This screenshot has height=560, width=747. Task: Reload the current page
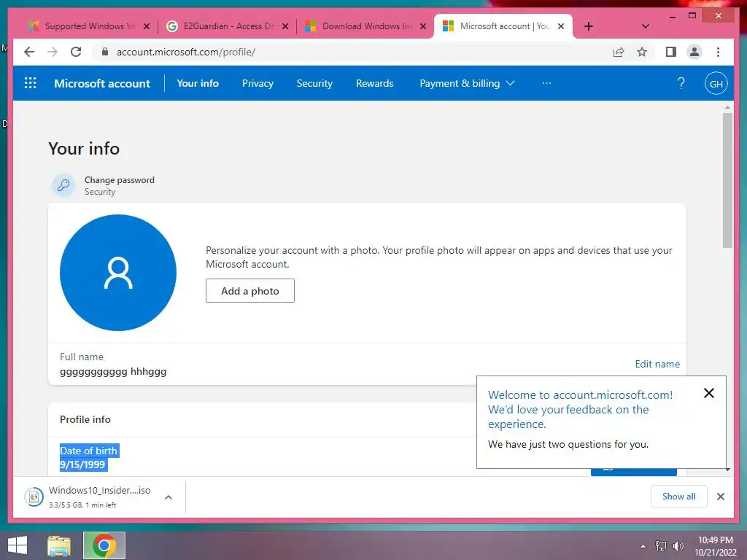coord(76,52)
